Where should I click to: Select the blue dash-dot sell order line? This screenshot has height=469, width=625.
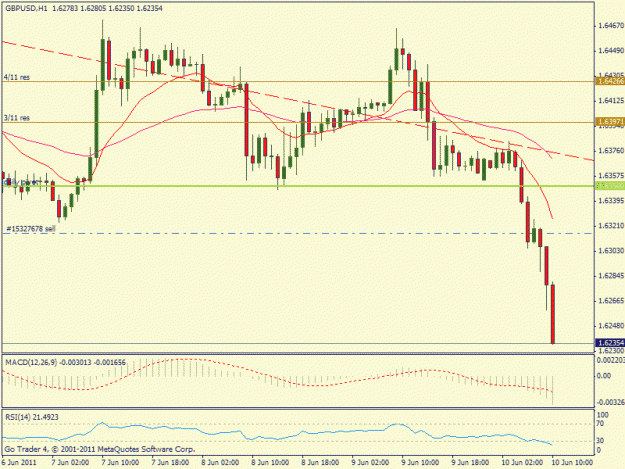tap(298, 234)
